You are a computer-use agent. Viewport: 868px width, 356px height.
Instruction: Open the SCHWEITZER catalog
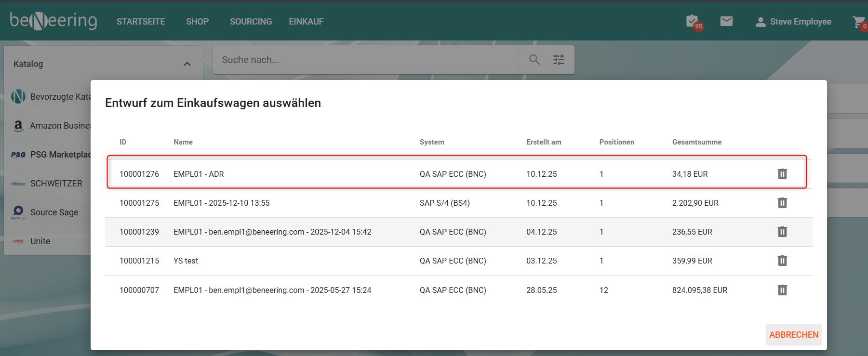[x=56, y=184]
